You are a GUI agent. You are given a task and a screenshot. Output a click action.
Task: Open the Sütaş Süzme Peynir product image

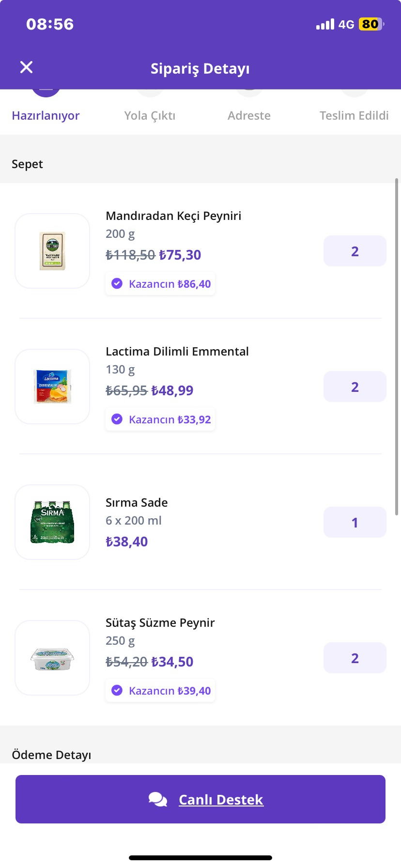click(x=52, y=658)
